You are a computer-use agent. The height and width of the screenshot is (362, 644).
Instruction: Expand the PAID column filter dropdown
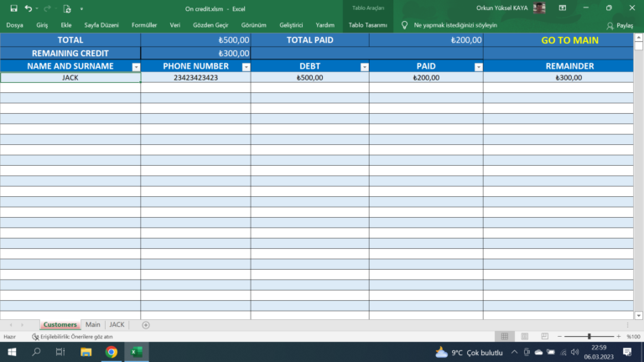tap(478, 67)
